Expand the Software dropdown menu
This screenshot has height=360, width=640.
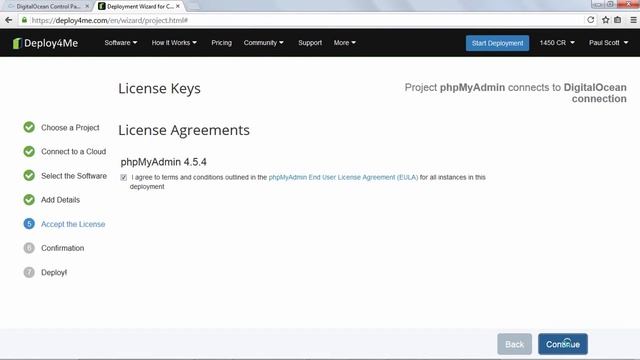tap(121, 43)
